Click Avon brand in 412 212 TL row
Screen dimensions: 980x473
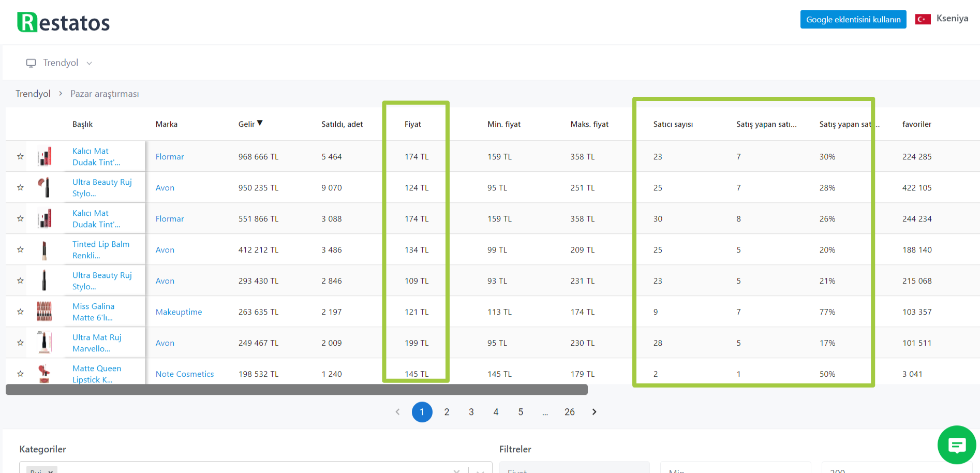pyautogui.click(x=165, y=250)
